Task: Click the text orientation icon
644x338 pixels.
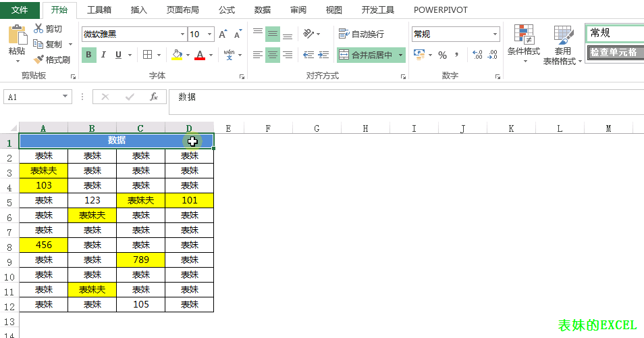Action: click(x=309, y=34)
